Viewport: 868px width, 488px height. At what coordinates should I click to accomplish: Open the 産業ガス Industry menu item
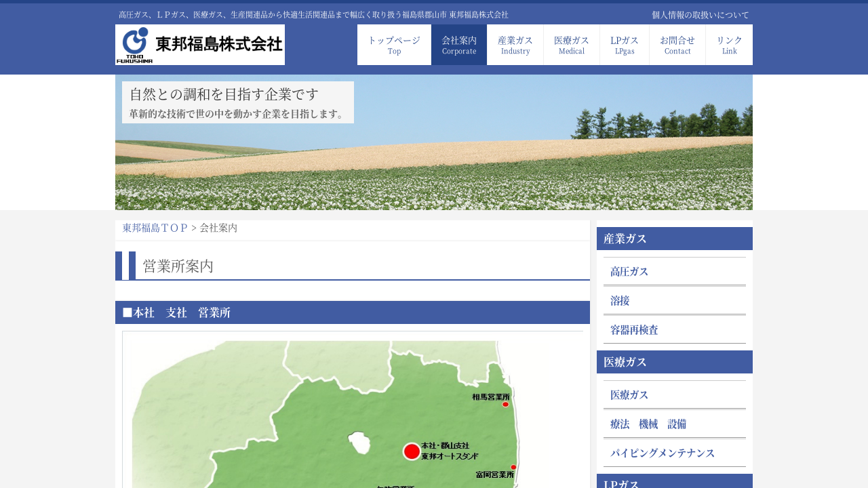pos(515,45)
